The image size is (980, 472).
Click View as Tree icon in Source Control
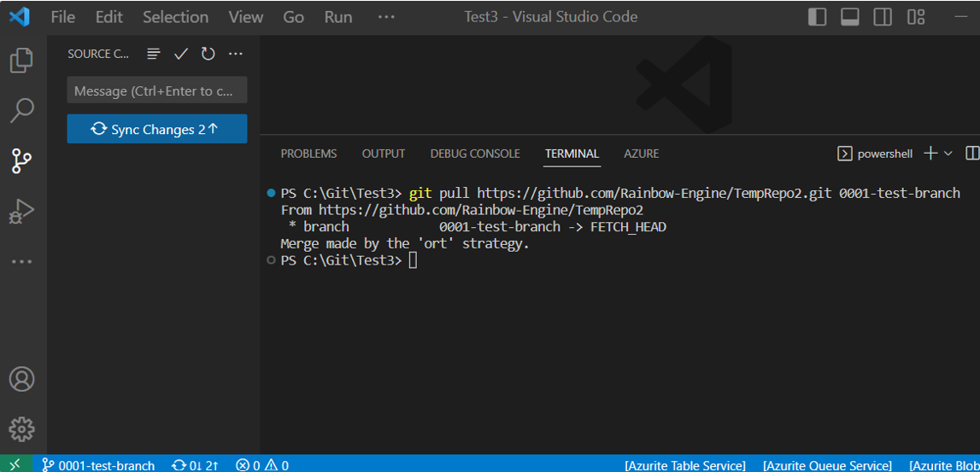(x=154, y=55)
